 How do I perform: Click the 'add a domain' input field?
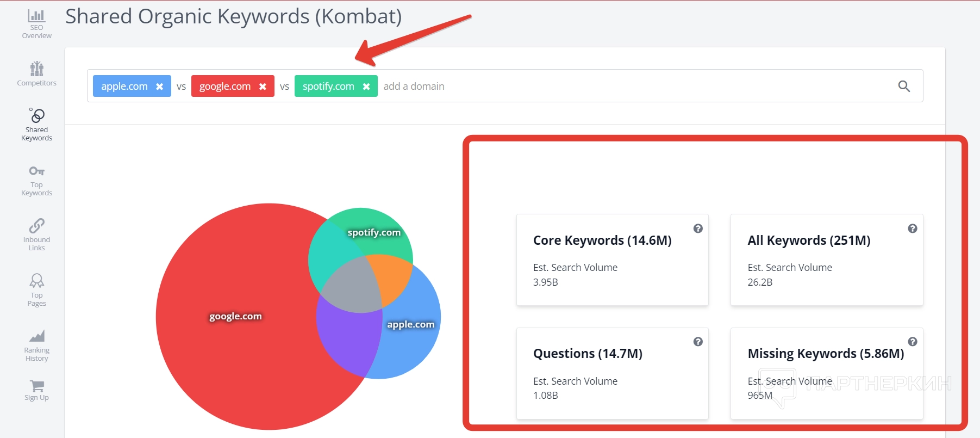click(x=544, y=86)
